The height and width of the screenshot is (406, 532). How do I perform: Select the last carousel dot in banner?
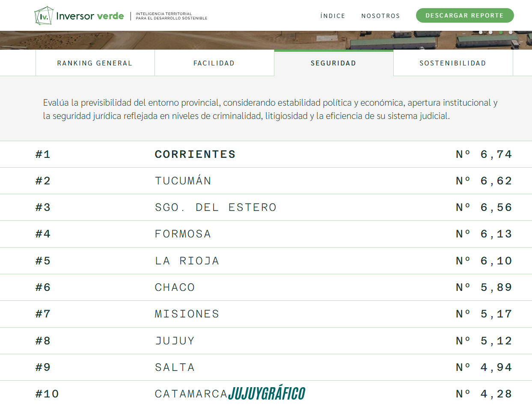tap(511, 32)
